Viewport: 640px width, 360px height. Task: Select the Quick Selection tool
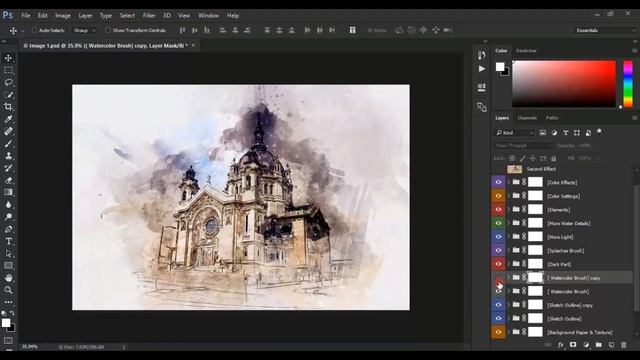tap(8, 95)
